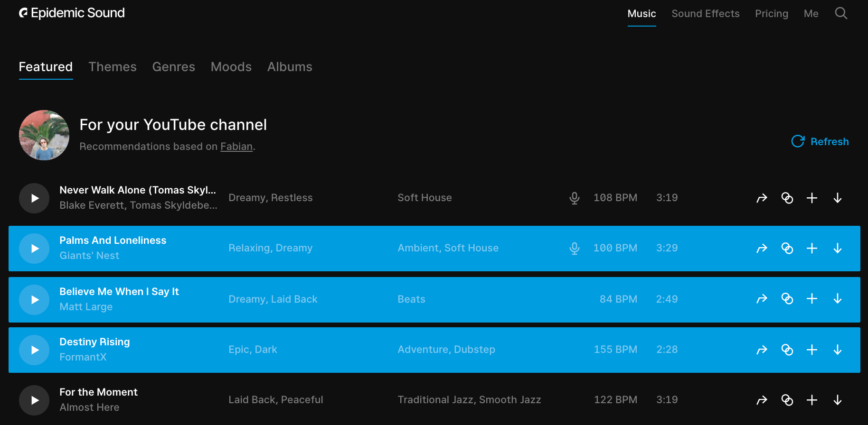Download the For the Moment track
The height and width of the screenshot is (425, 868).
838,400
